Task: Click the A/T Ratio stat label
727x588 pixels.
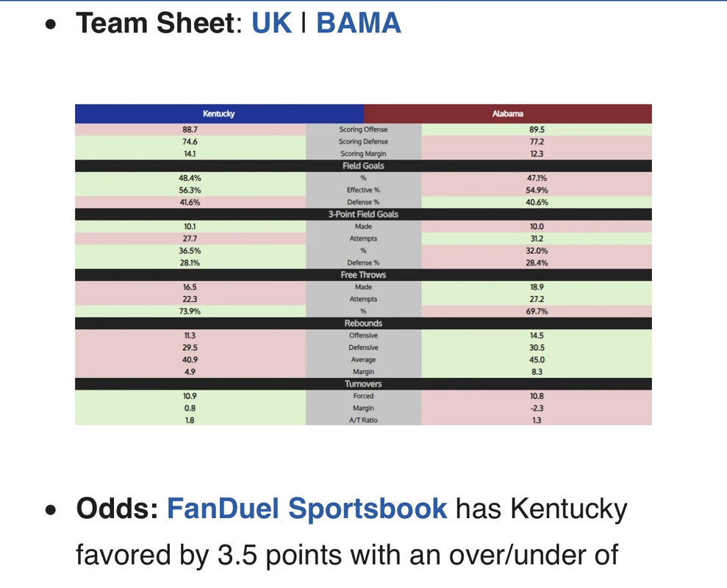Action: pyautogui.click(x=363, y=420)
